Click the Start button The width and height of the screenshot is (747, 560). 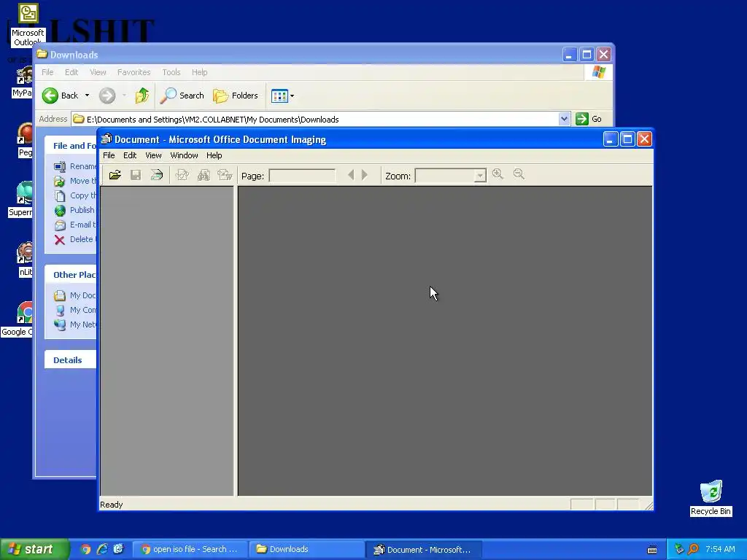point(34,550)
